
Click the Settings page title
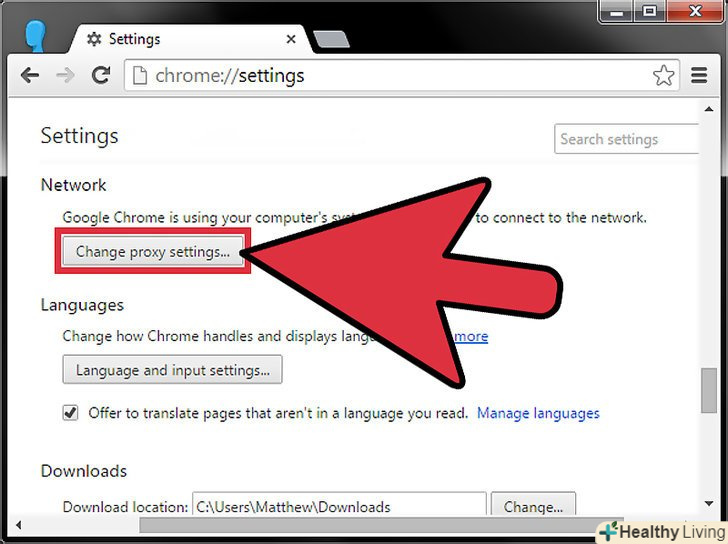pyautogui.click(x=79, y=136)
